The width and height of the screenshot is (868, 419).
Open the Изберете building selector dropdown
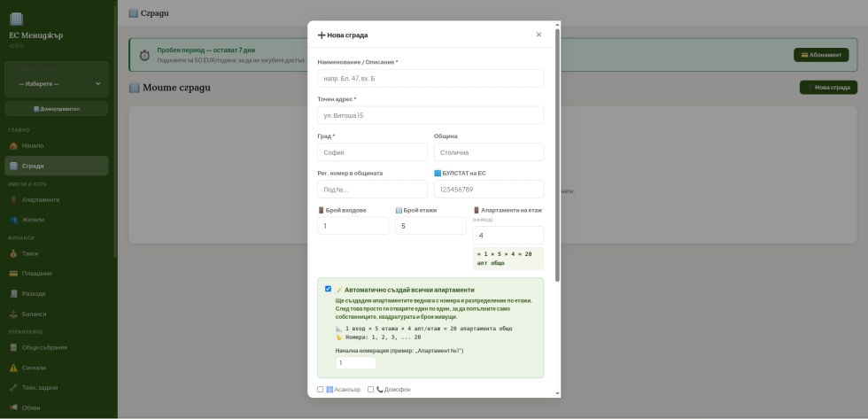[58, 84]
